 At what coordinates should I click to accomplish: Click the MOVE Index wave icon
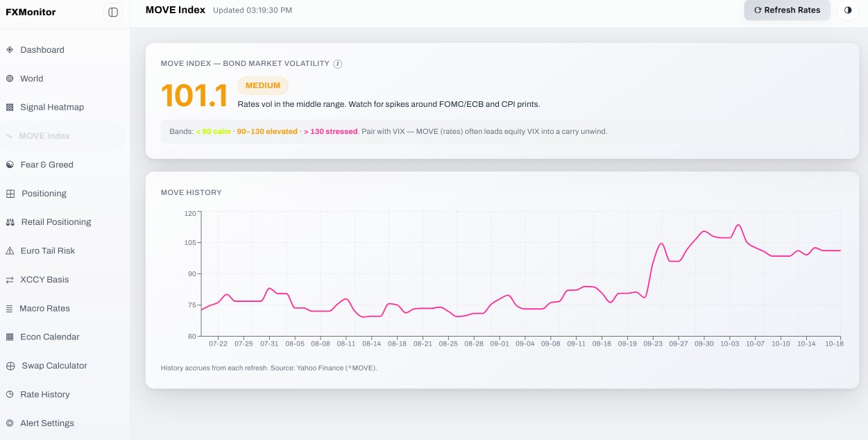pyautogui.click(x=9, y=136)
